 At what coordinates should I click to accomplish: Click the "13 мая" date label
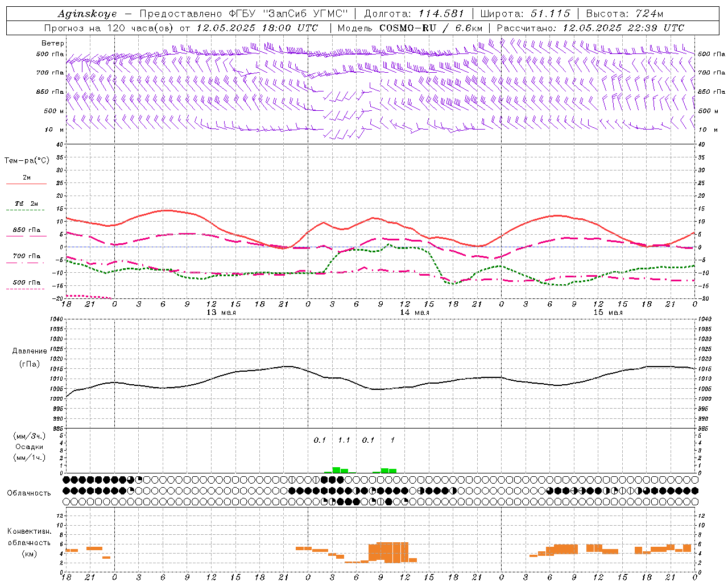221,313
